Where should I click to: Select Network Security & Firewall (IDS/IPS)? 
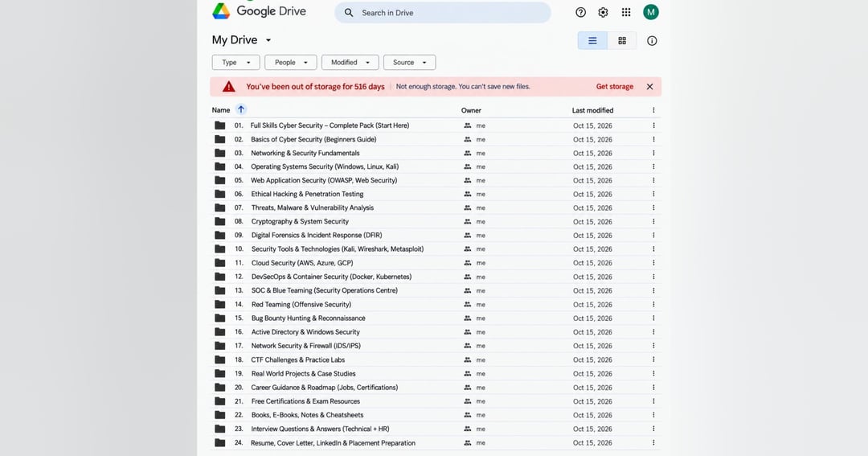tap(305, 346)
